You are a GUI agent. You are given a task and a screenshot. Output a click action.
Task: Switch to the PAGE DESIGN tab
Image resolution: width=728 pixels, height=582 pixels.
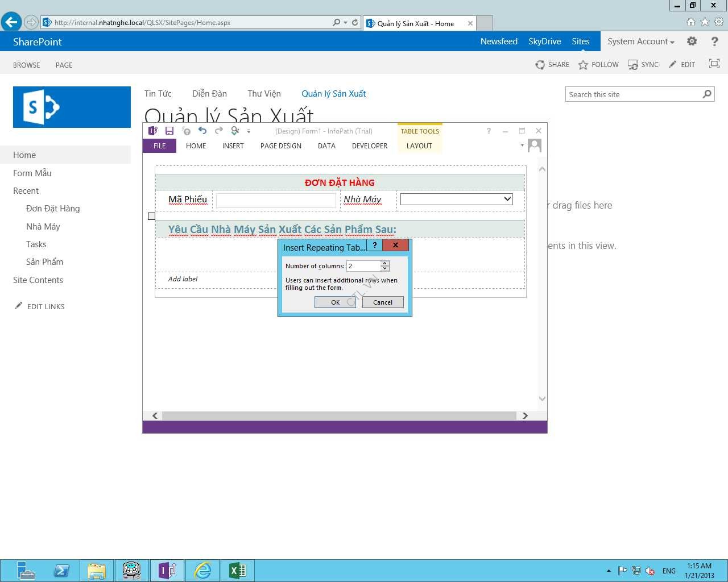pyautogui.click(x=280, y=146)
